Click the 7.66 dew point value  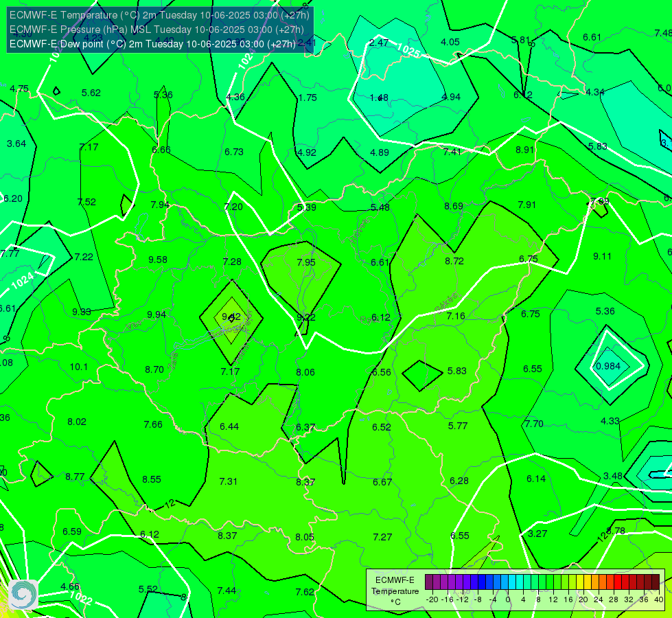pos(153,424)
